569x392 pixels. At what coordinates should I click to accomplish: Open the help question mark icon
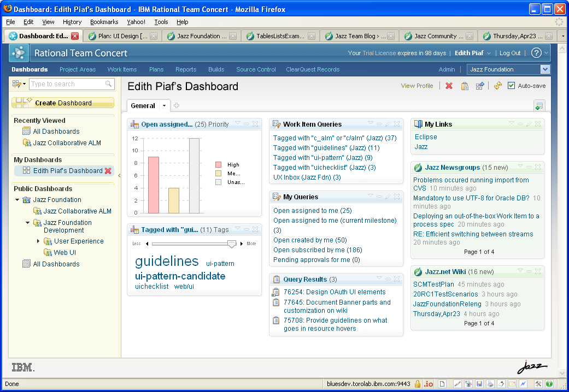tap(536, 53)
